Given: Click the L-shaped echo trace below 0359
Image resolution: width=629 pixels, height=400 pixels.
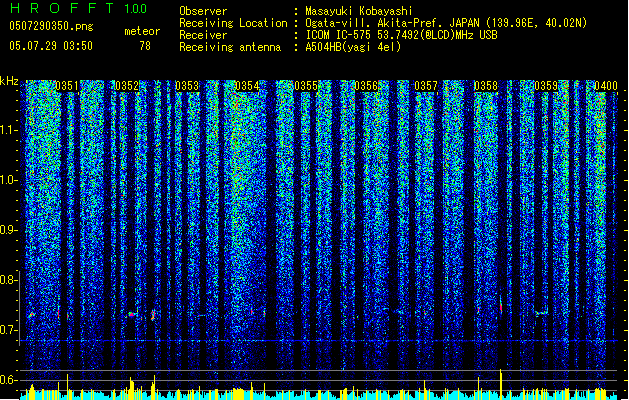Looking at the screenshot, I should point(542,312).
